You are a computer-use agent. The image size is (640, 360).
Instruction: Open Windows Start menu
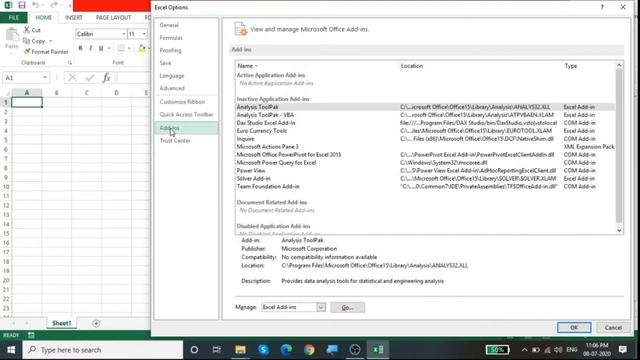tap(11, 350)
